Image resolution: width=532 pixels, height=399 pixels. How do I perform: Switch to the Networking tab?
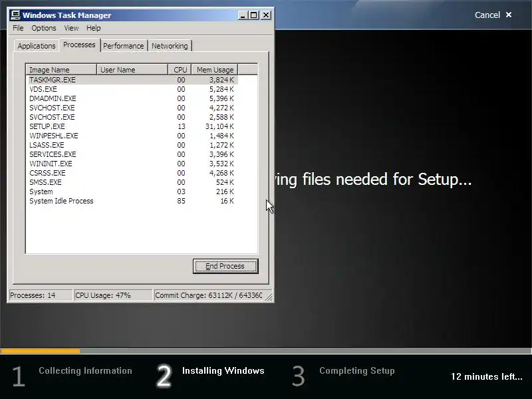[x=170, y=46]
